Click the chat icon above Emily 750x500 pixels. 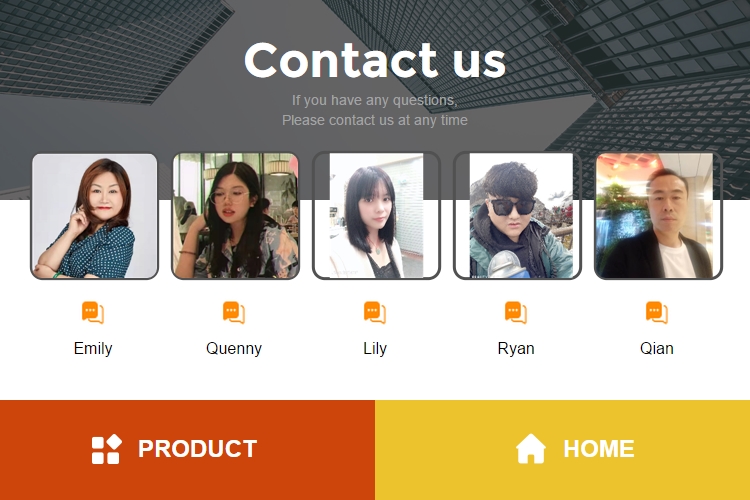click(93, 312)
